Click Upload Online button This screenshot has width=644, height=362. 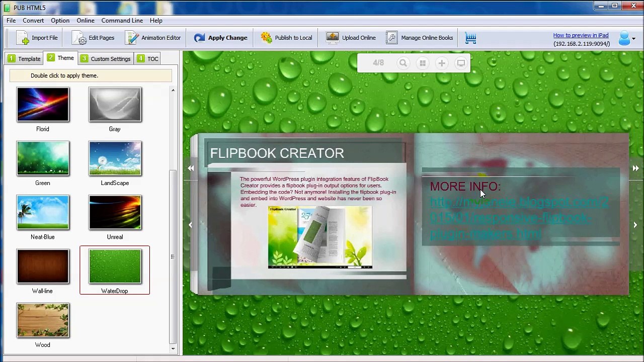[351, 38]
